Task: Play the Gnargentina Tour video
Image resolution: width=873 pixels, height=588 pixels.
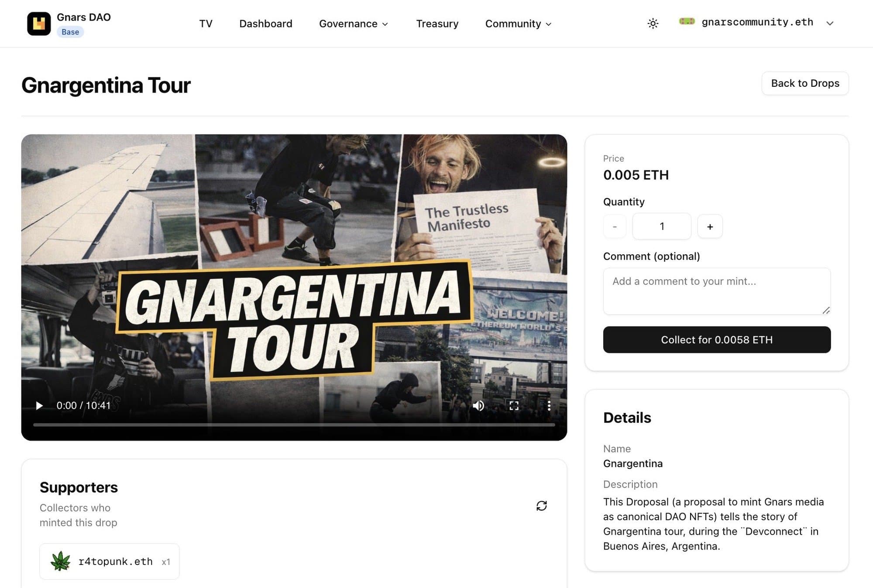Action: (x=39, y=406)
